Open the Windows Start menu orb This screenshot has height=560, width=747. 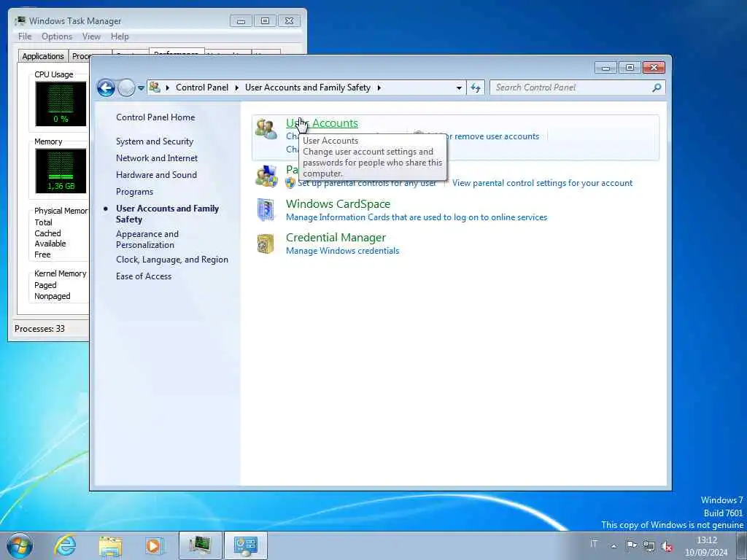click(20, 545)
